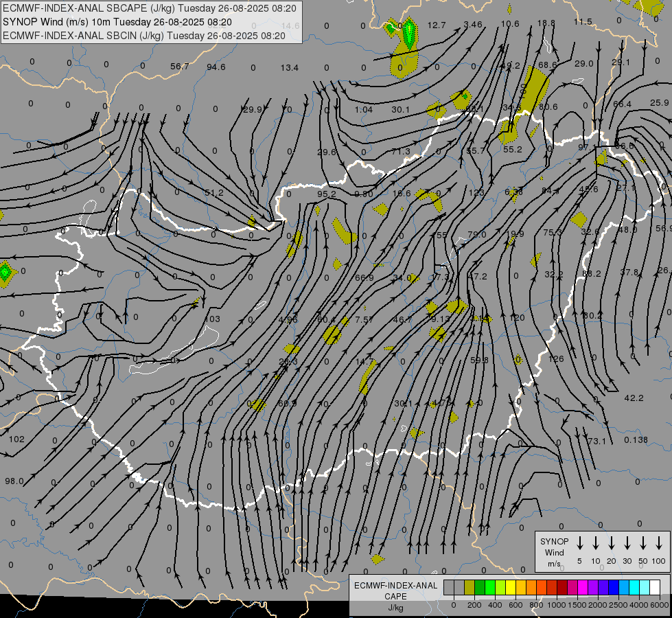The height and width of the screenshot is (618, 672).
Task: Click the value '0.138' on the map
Action: (x=636, y=439)
